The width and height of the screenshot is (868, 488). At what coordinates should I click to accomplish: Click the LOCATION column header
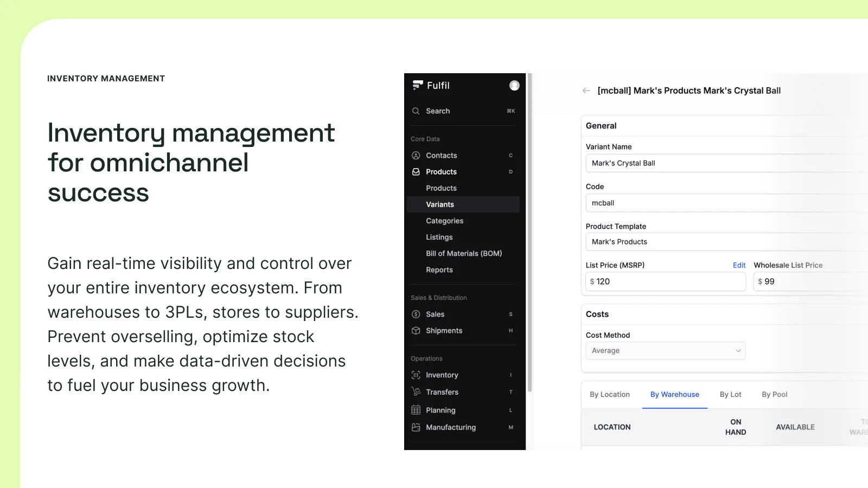click(612, 427)
